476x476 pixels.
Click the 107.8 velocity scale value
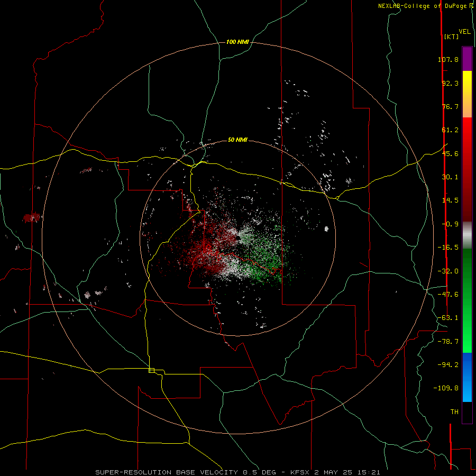coord(448,59)
